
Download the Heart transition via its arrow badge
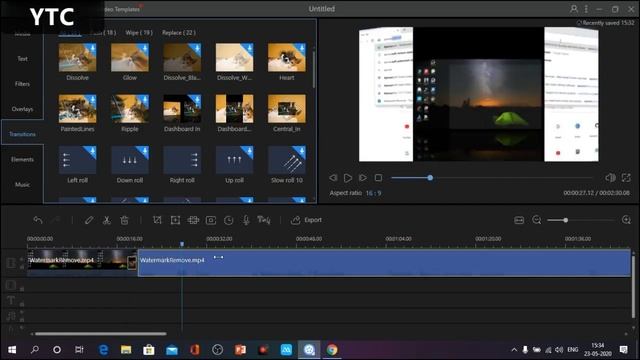(301, 49)
